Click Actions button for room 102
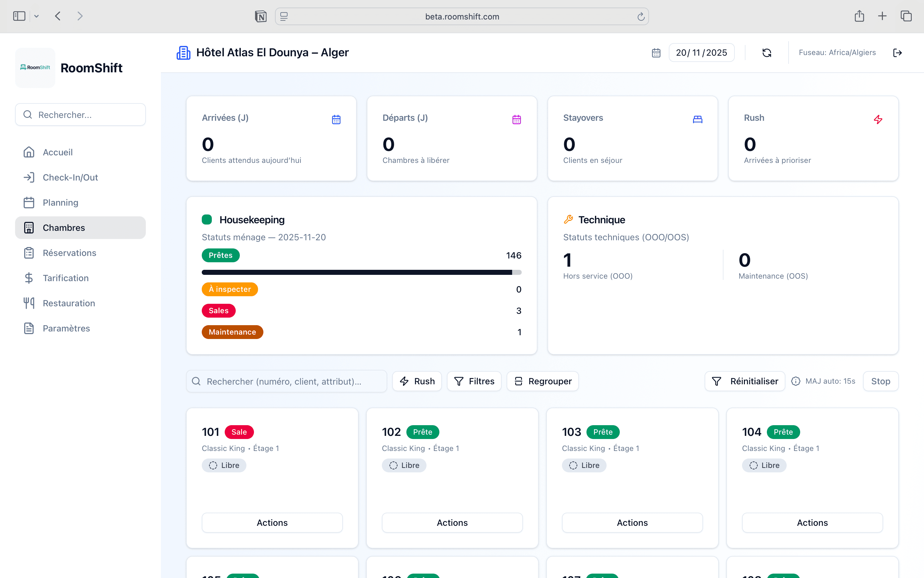The width and height of the screenshot is (924, 578). (x=452, y=523)
